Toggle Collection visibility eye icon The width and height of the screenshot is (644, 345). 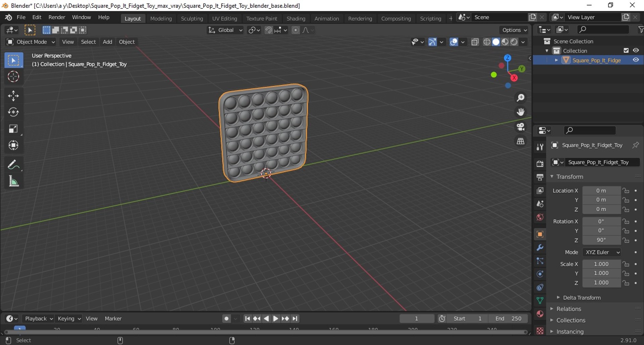tap(636, 50)
